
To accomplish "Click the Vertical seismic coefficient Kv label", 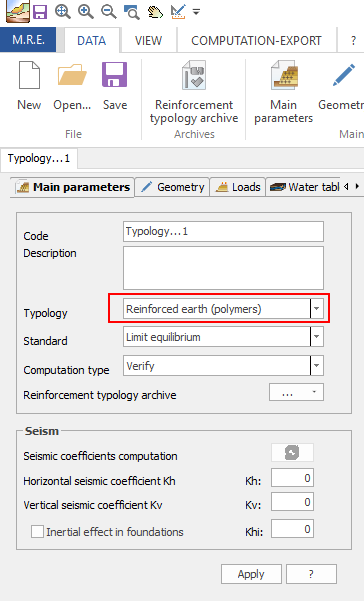I will (93, 505).
